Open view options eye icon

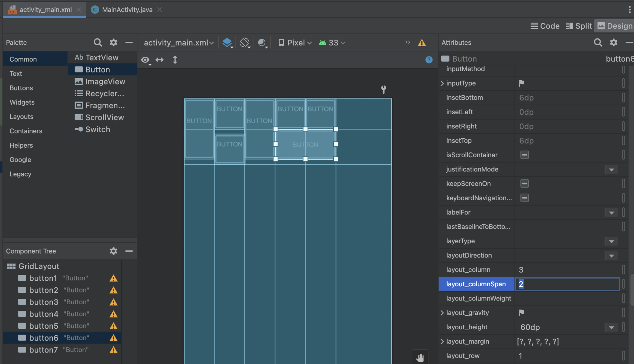pos(146,60)
